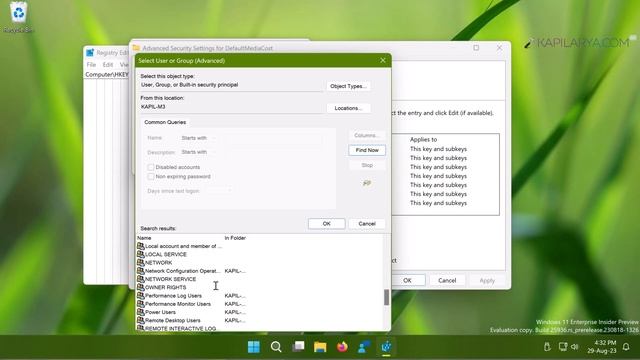Click Apply in Advanced Security Settings
The height and width of the screenshot is (360, 640).
[x=487, y=280]
